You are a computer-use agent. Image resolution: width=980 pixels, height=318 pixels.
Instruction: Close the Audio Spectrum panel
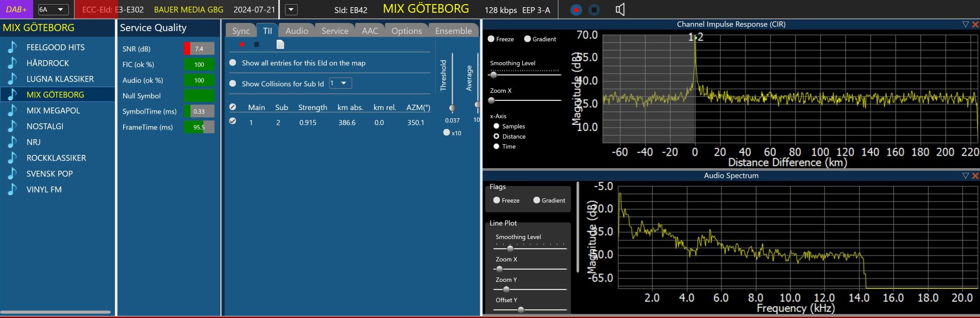click(x=975, y=175)
